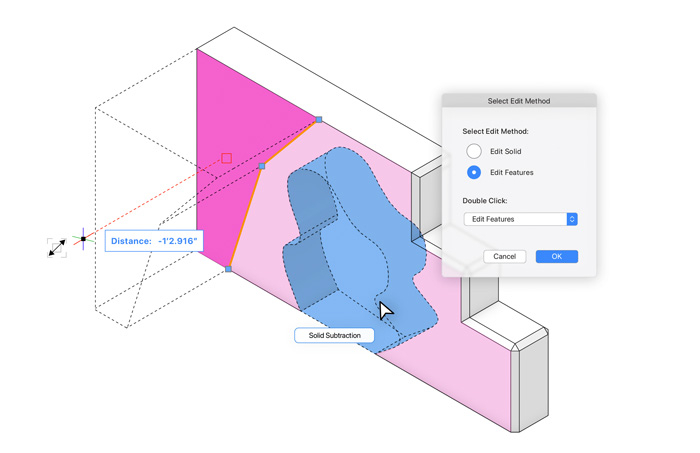Viewport: 700px width, 453px height.
Task: Click the Select Edit Method title bar
Action: (x=518, y=101)
